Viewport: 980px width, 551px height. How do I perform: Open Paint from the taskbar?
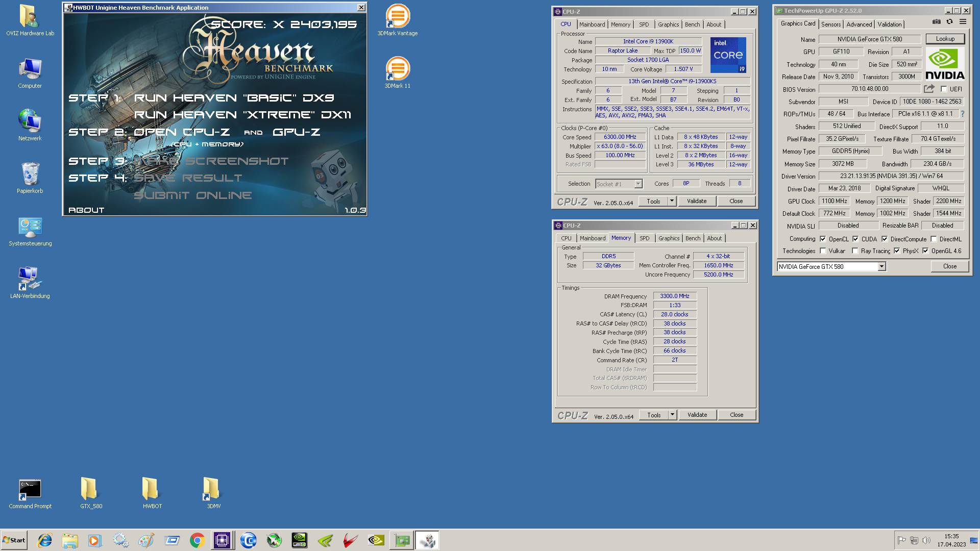pos(146,540)
